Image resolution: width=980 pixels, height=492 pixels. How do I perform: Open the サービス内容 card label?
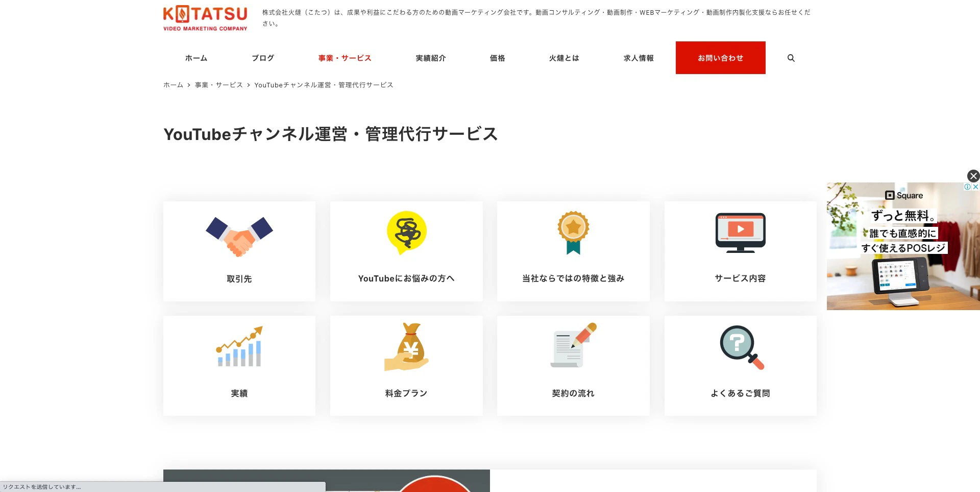point(740,278)
